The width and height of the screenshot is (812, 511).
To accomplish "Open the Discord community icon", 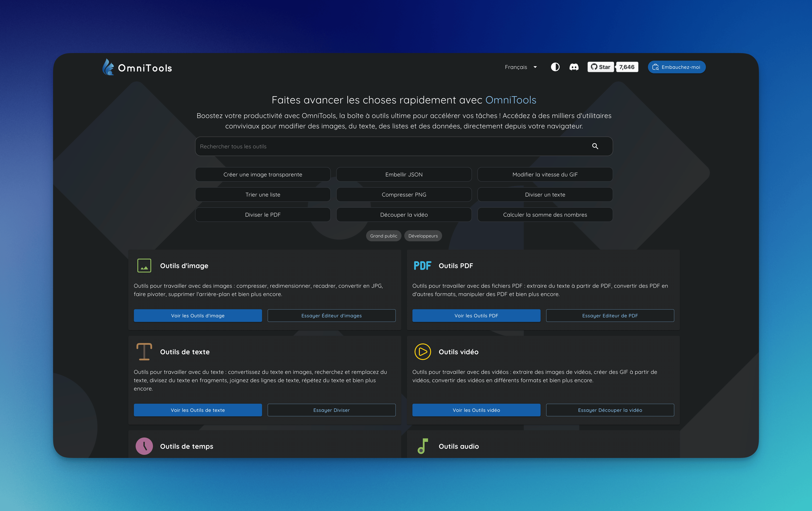I will pyautogui.click(x=574, y=67).
